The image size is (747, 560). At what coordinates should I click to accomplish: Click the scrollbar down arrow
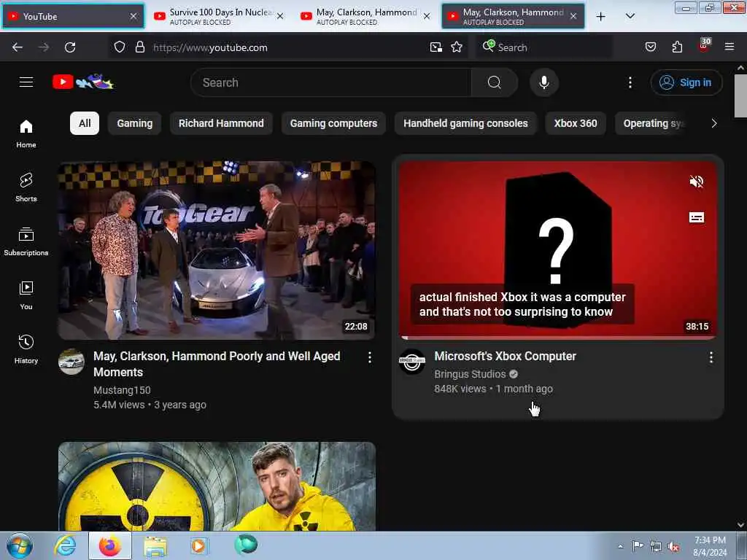[x=740, y=525]
